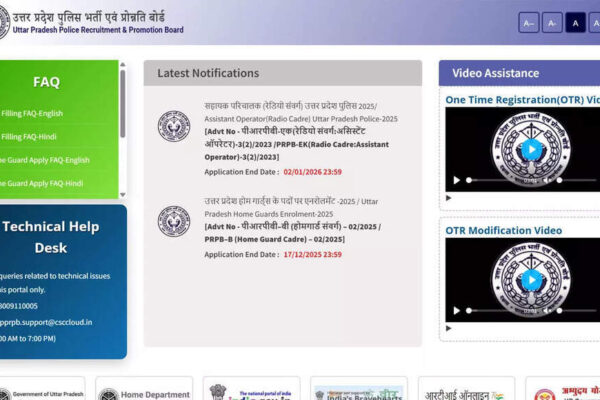Click the English board name in the header
Screen dimensions: 600x400
(98, 30)
